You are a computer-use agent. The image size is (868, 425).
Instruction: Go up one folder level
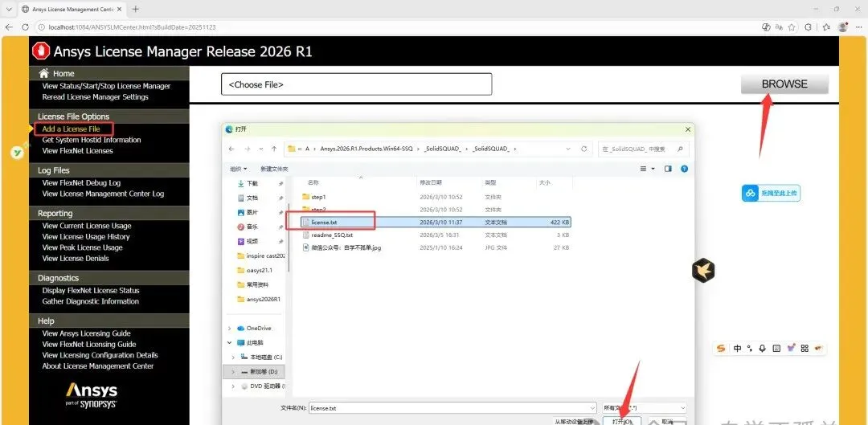[x=275, y=149]
